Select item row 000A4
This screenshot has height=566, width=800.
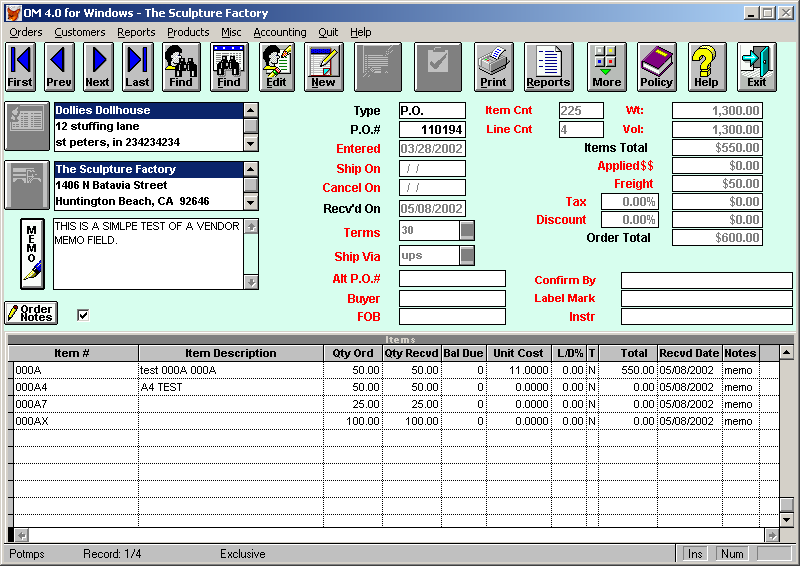(394, 387)
